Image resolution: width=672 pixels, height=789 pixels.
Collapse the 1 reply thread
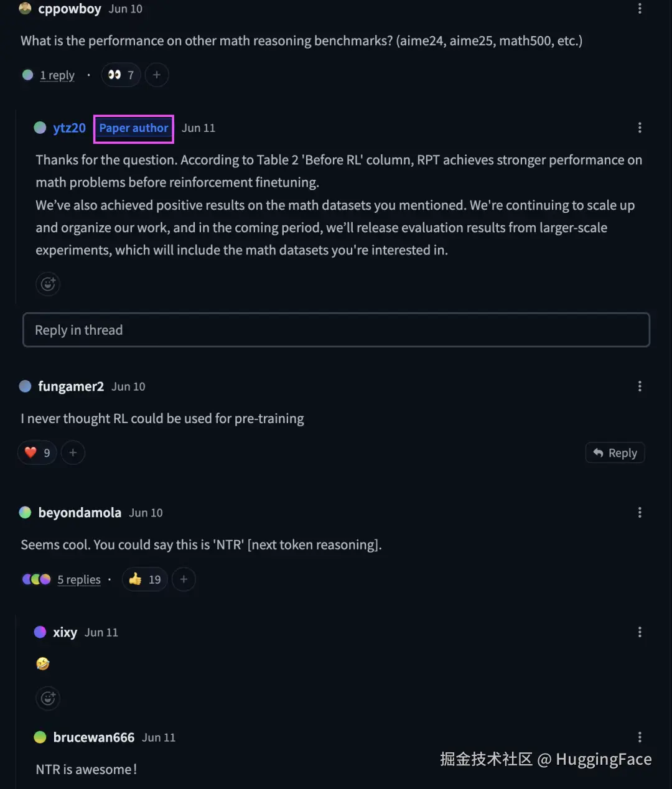click(57, 75)
